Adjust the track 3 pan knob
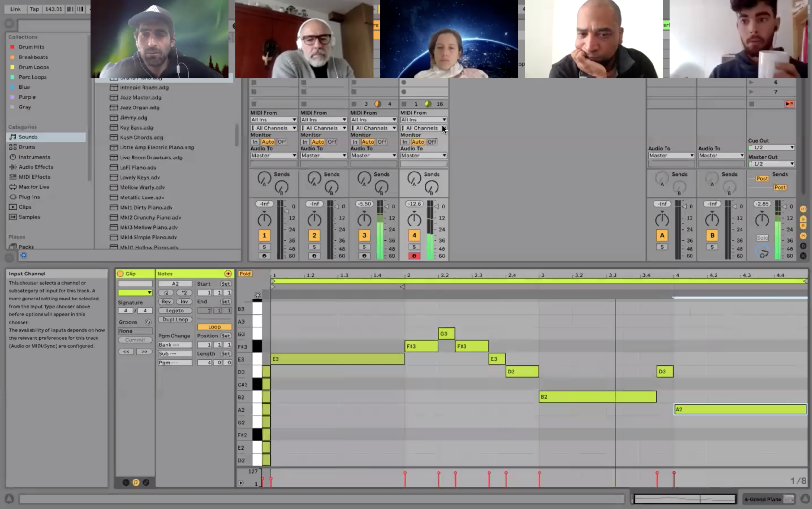The width and height of the screenshot is (812, 509). coord(364,220)
